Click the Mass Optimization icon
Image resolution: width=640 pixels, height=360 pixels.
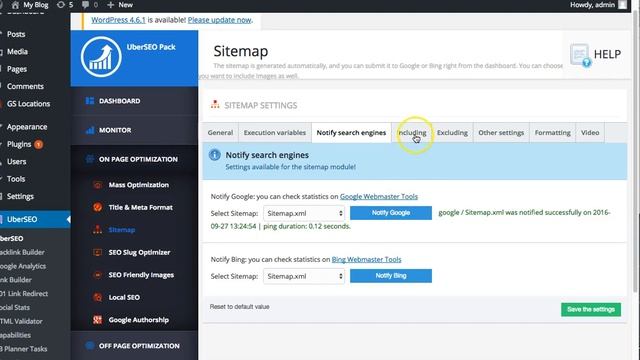point(98,185)
